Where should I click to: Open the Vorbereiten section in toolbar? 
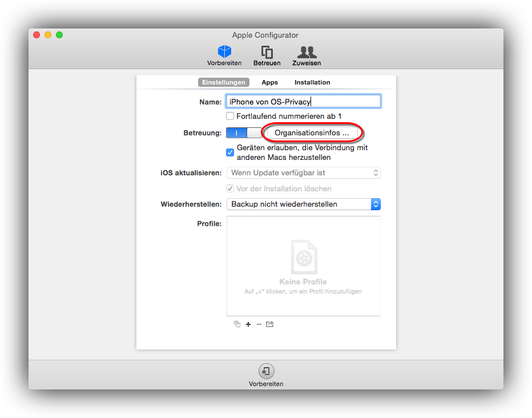coord(224,55)
